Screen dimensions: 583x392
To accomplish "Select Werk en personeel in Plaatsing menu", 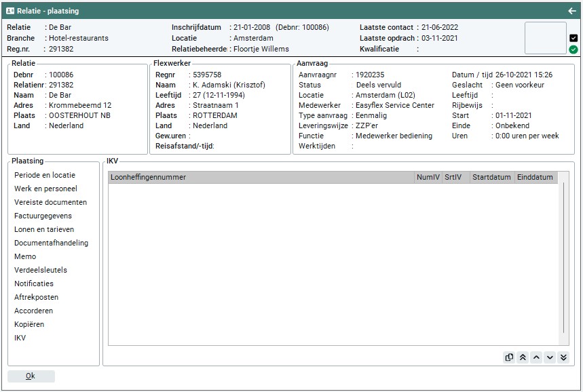I will point(45,189).
